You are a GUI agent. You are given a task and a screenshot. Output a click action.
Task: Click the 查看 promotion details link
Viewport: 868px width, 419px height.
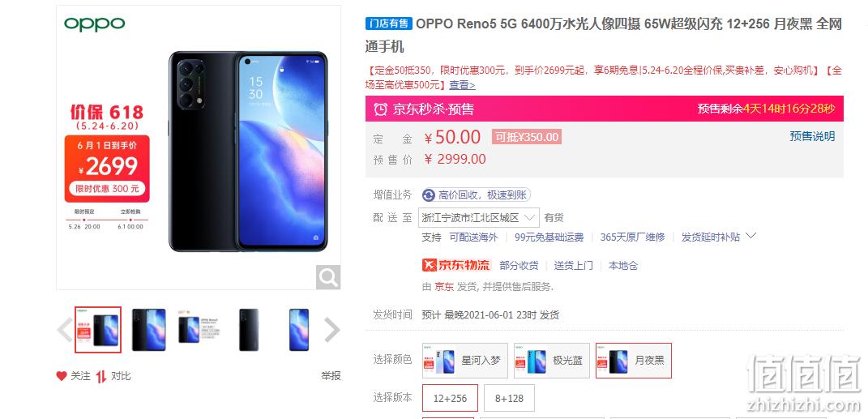tap(462, 85)
